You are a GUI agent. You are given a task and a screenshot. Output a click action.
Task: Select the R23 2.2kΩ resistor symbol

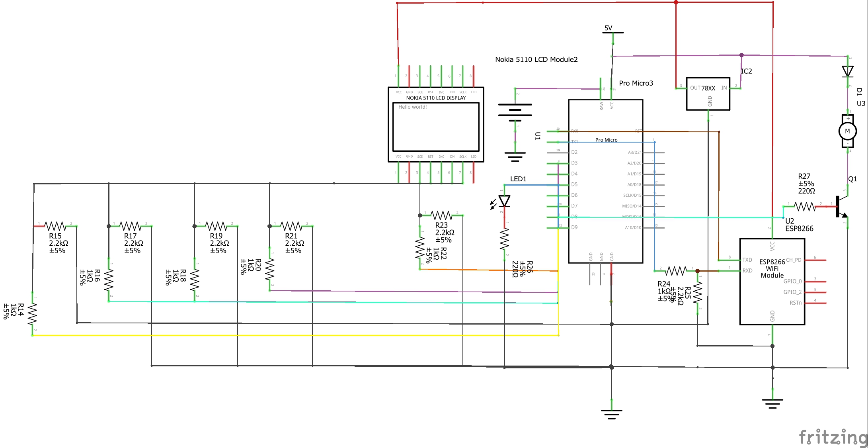[x=441, y=215]
